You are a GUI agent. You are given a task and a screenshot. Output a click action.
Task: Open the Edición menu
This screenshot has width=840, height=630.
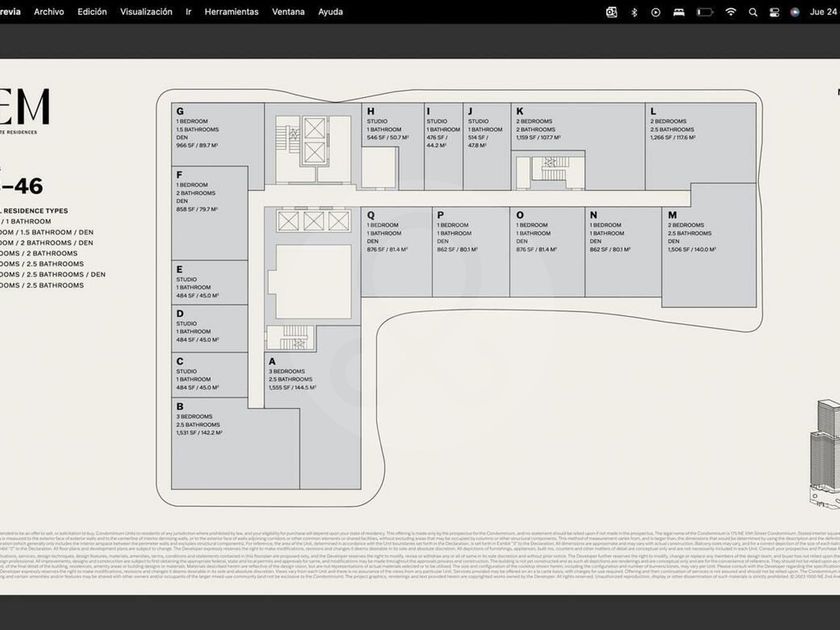(92, 12)
